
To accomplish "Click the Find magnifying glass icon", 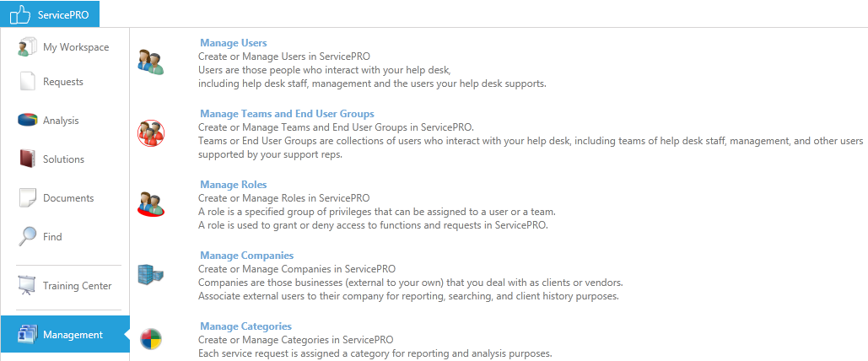I will 27,237.
